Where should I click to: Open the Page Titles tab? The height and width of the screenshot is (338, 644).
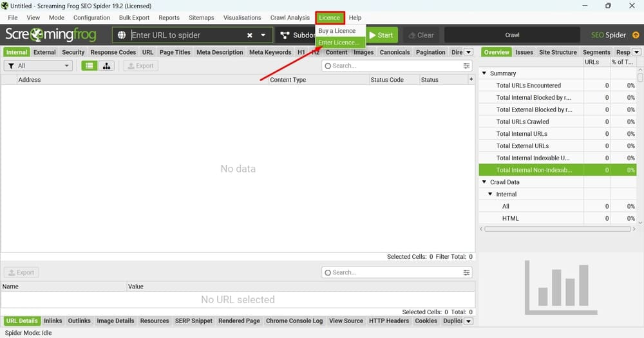175,52
